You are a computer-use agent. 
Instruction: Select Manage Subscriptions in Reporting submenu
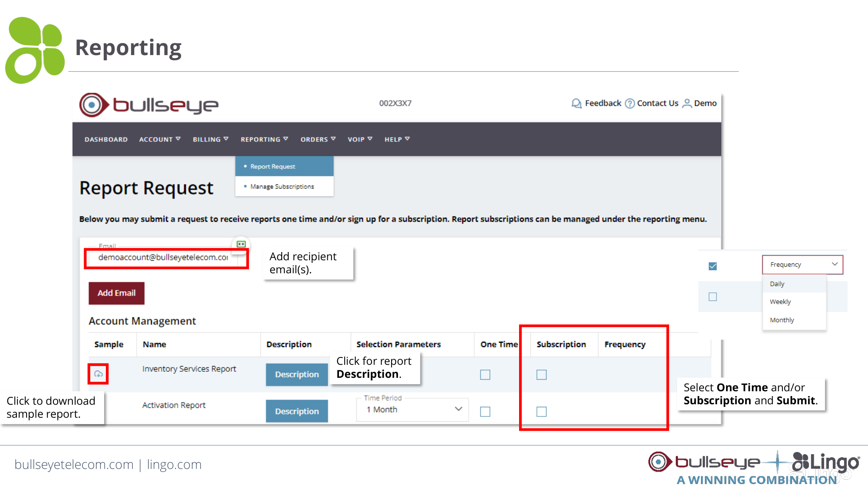click(284, 187)
